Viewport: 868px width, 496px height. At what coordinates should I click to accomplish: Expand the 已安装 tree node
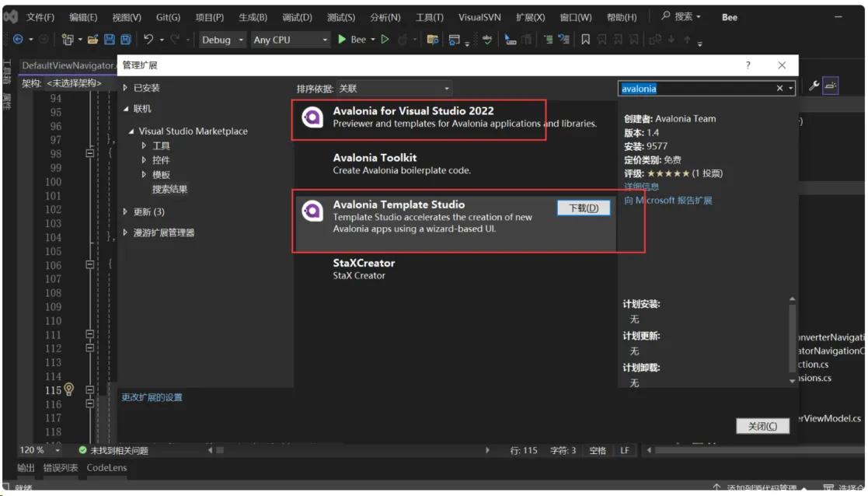126,88
